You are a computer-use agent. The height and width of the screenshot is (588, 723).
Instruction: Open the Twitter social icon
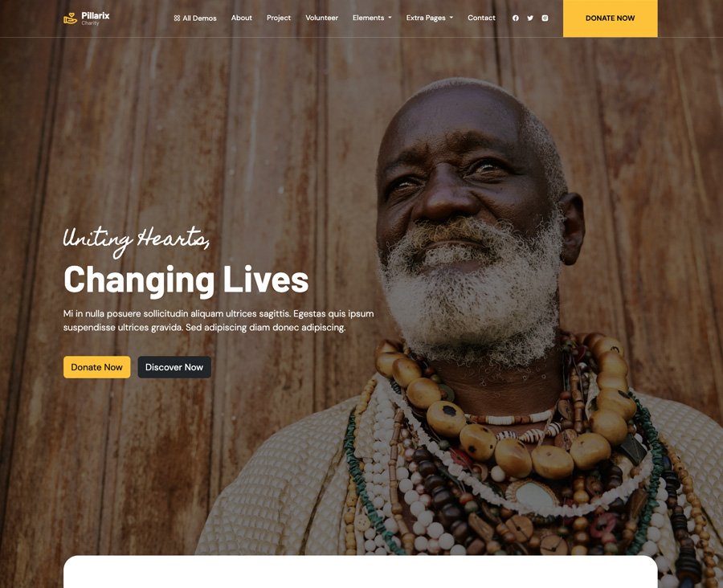click(x=530, y=18)
